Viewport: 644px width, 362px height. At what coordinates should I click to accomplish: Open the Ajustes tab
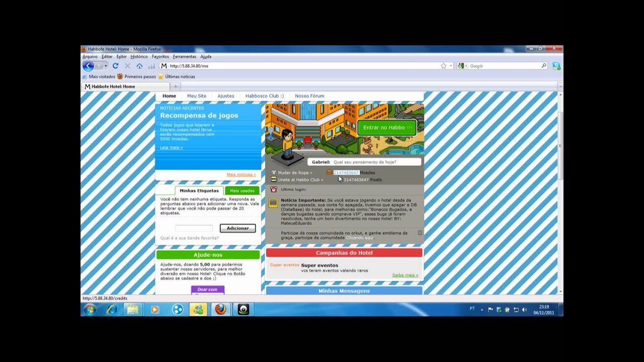(x=226, y=96)
